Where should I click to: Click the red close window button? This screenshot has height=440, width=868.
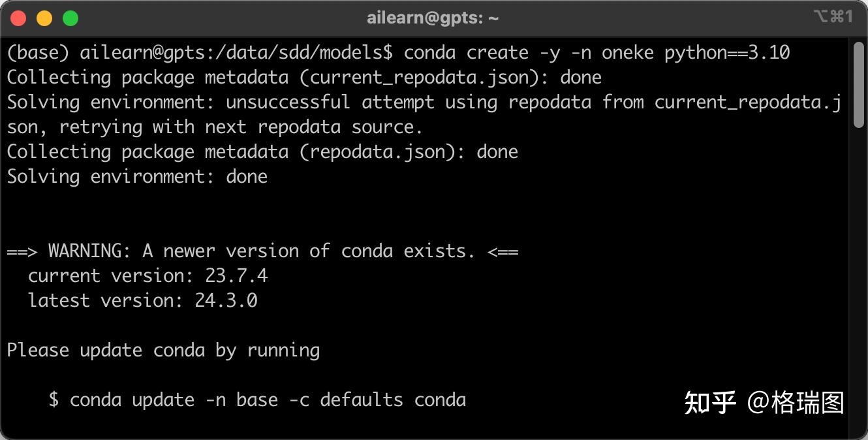coord(18,18)
